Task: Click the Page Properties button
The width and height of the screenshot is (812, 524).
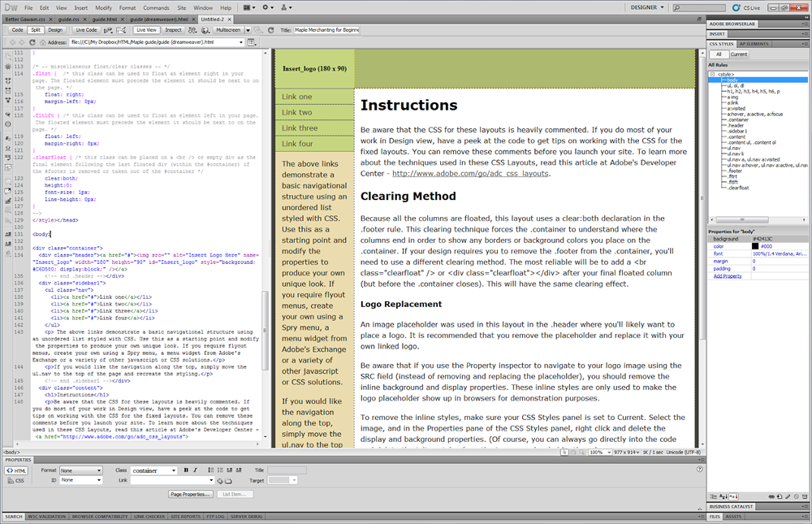Action: [192, 494]
